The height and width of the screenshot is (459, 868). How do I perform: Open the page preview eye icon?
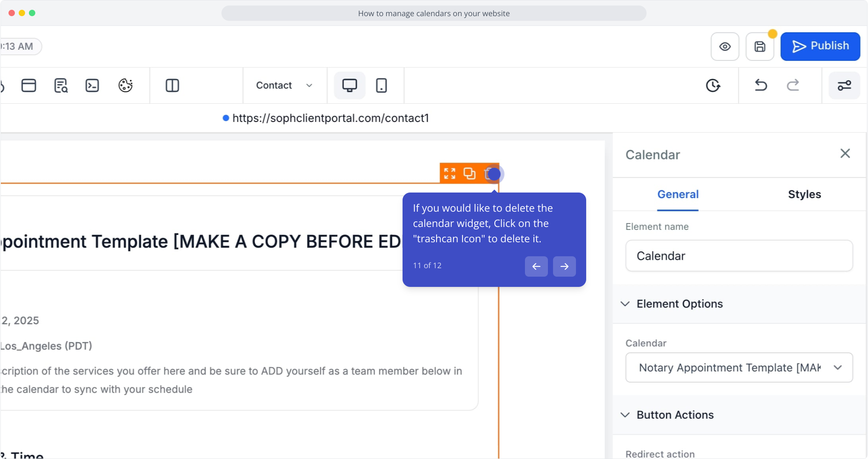click(725, 46)
